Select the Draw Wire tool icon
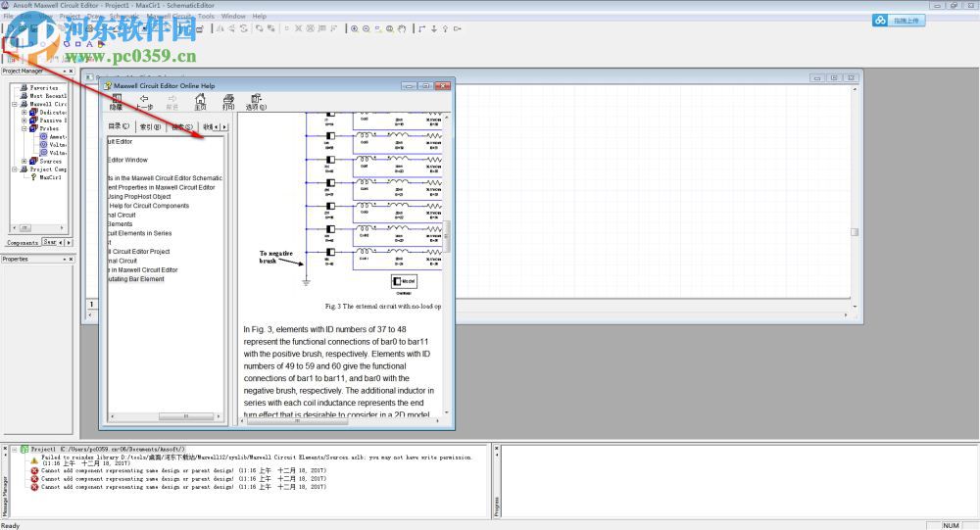Screen dimensions: 980x530 (422, 28)
